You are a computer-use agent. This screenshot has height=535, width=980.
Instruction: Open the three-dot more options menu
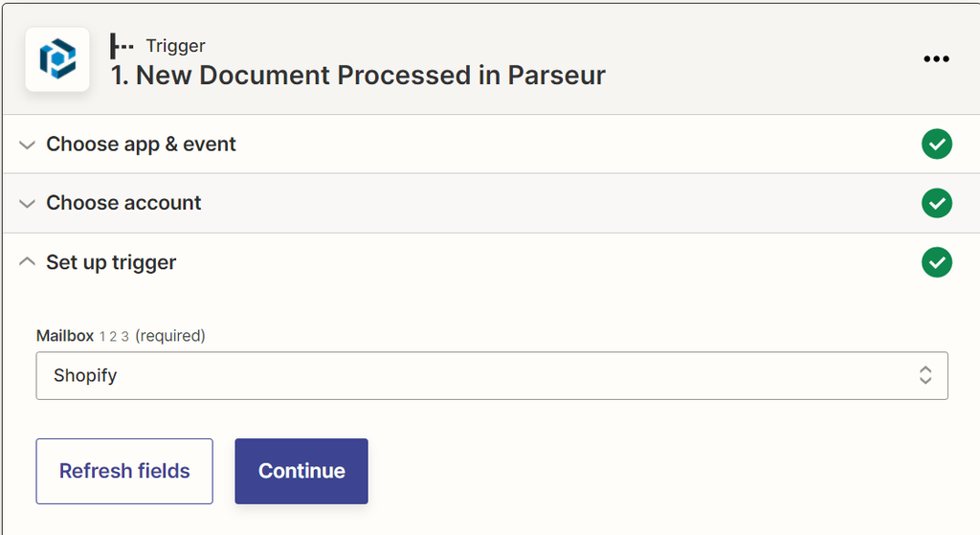click(x=936, y=59)
